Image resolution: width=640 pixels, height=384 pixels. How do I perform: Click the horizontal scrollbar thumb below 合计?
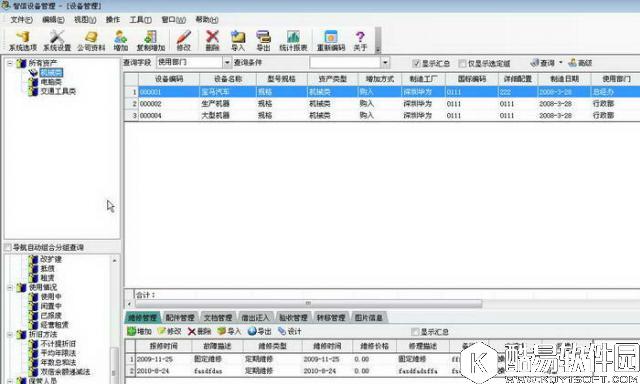pyautogui.click(x=308, y=303)
